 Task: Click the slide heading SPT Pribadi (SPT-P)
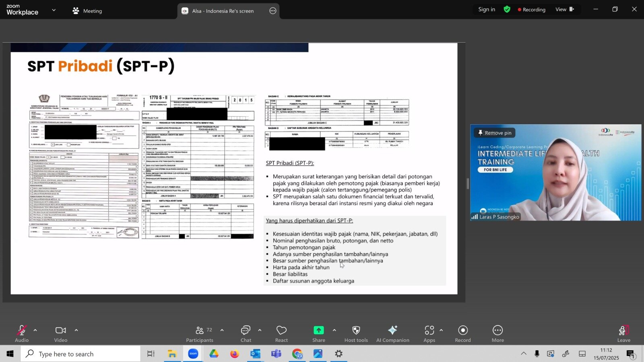pos(101,66)
